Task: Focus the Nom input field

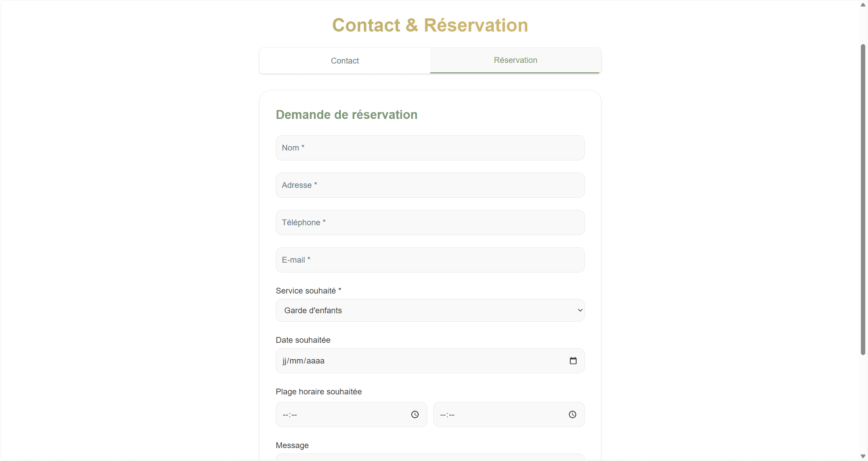Action: click(x=430, y=148)
